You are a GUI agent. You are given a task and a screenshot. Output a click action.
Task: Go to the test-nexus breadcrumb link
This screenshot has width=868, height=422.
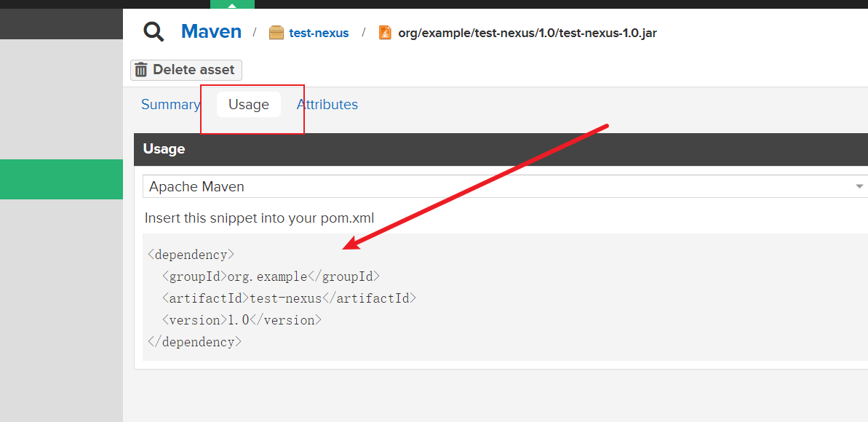(319, 33)
